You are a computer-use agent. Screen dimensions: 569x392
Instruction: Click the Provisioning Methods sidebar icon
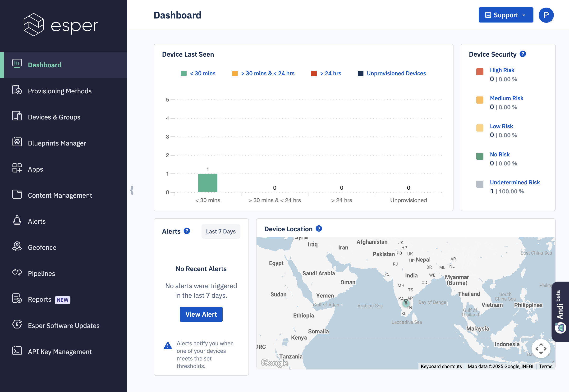tap(17, 90)
